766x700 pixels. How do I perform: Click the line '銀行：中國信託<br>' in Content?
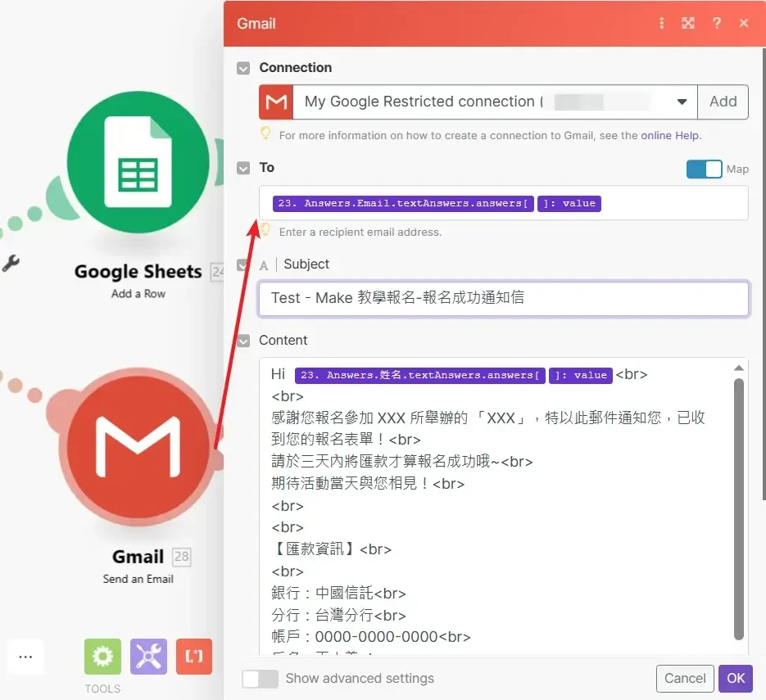[338, 593]
